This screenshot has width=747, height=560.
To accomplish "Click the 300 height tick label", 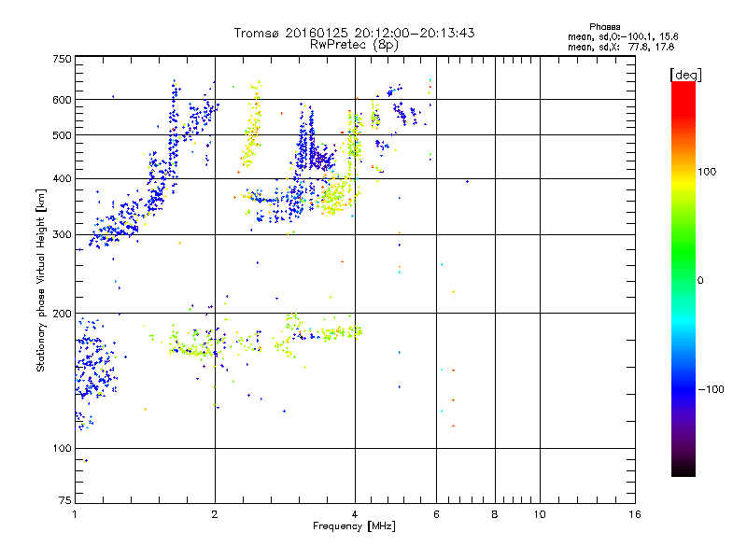I will [x=62, y=235].
